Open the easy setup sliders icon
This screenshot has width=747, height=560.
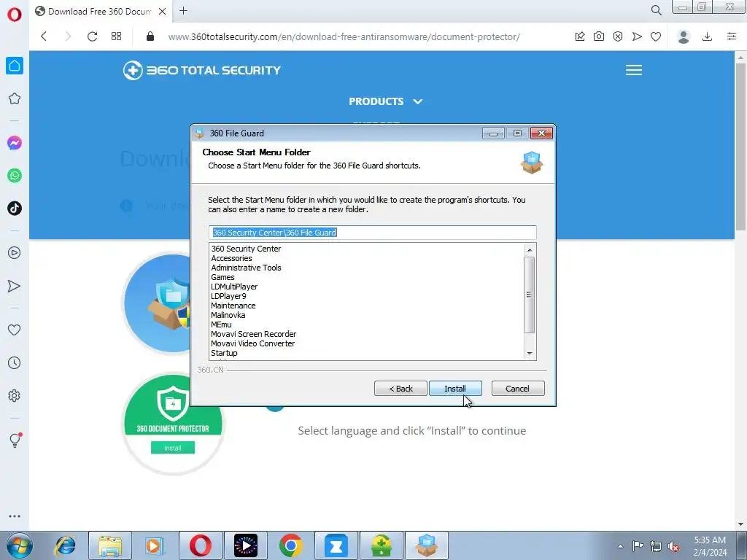pos(732,36)
